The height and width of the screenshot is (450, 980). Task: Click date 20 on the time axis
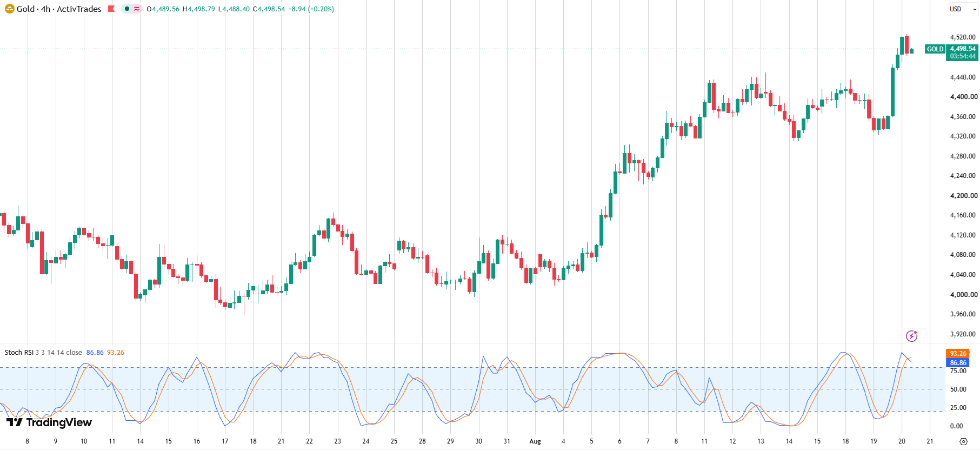[x=902, y=441]
